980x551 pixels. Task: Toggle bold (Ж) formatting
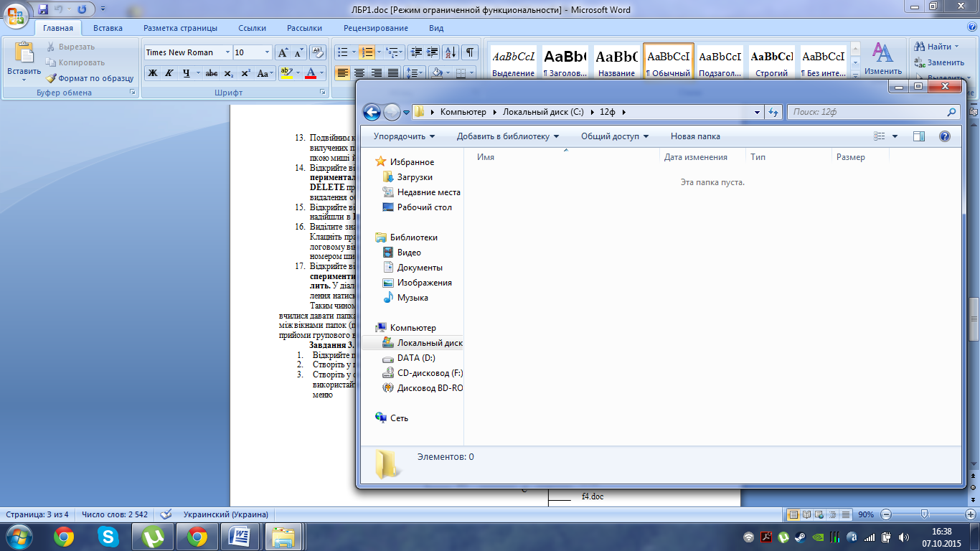153,73
